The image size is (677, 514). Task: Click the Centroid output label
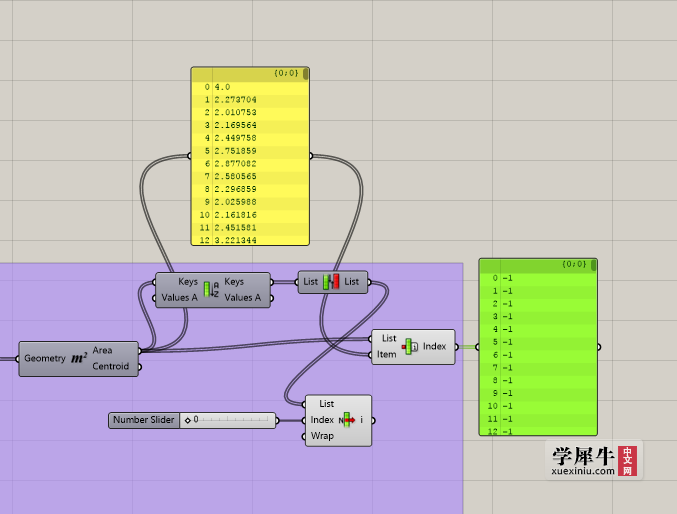pos(111,366)
